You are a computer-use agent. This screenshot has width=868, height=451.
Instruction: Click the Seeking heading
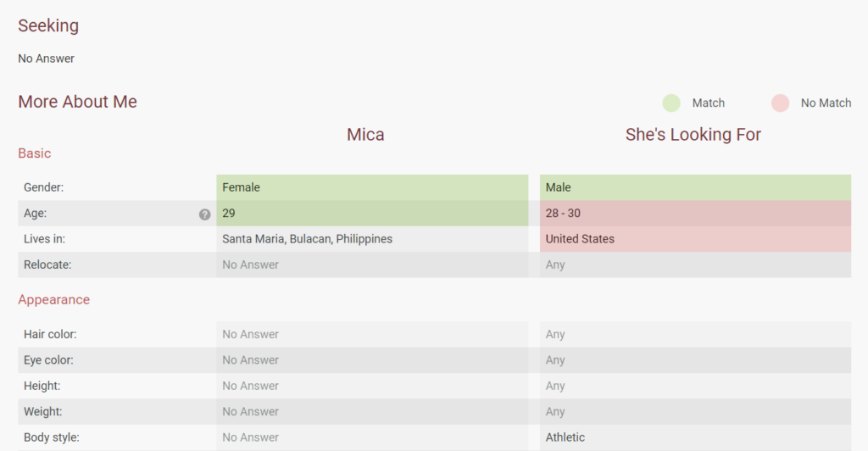coord(48,25)
